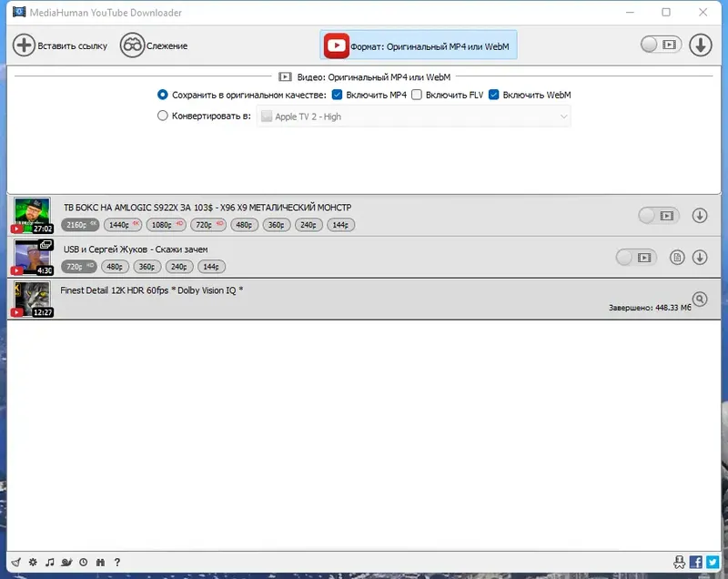
Task: Click the clock scheduler icon
Action: pos(84,563)
